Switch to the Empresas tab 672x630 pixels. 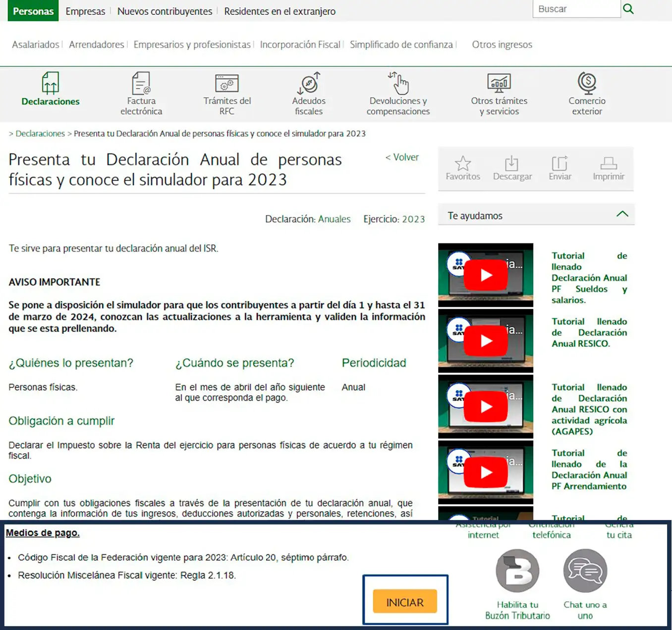(x=85, y=11)
